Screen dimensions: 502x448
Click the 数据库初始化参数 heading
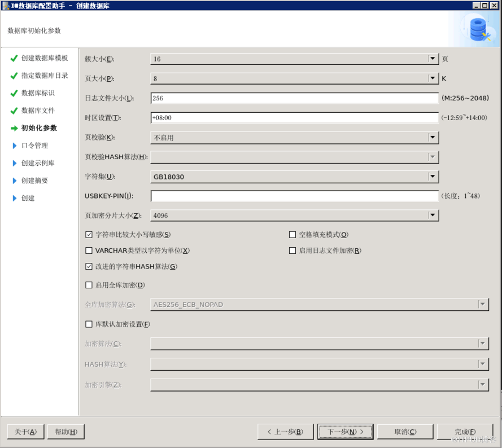[x=34, y=30]
